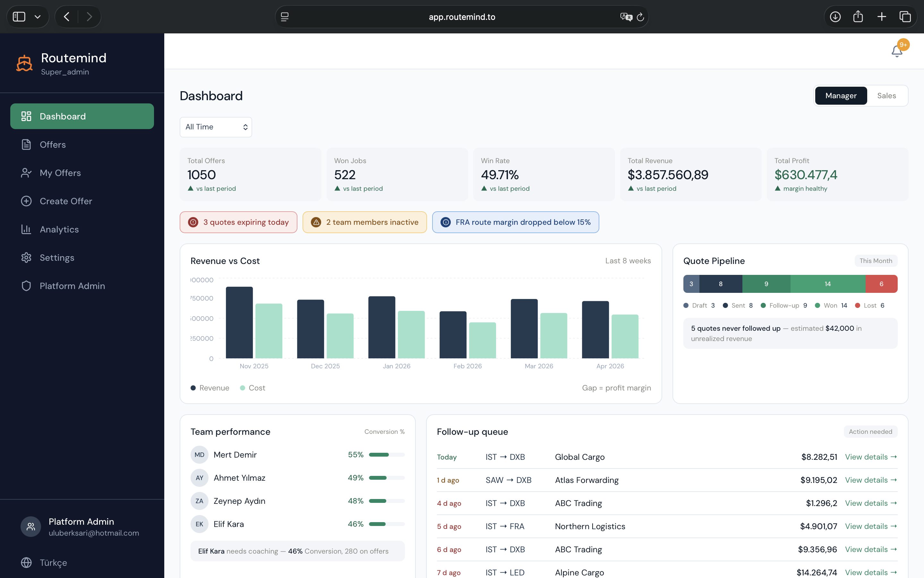Open the browser downloads icon
The image size is (924, 578).
tap(835, 16)
